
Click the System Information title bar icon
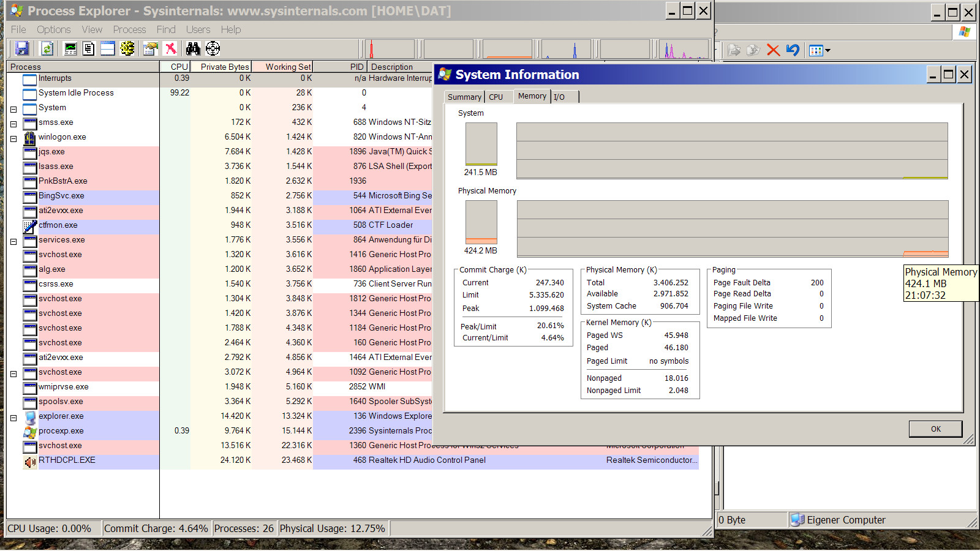(445, 74)
